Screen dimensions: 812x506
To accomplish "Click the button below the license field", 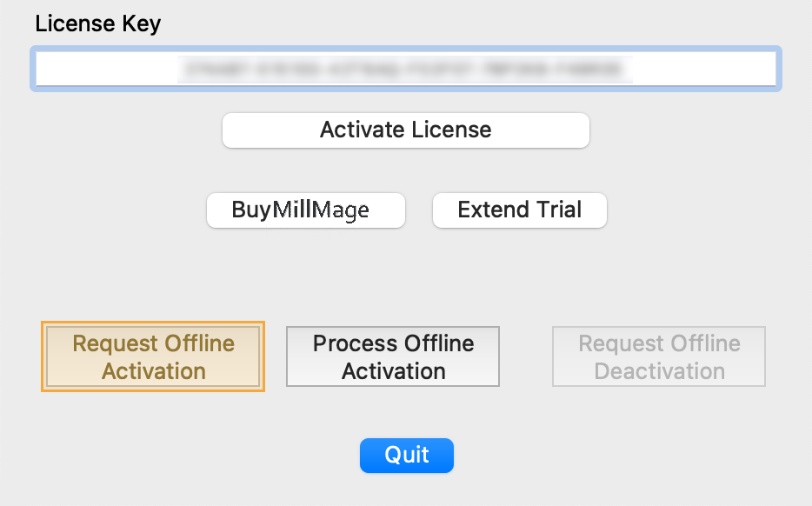I will click(x=406, y=130).
